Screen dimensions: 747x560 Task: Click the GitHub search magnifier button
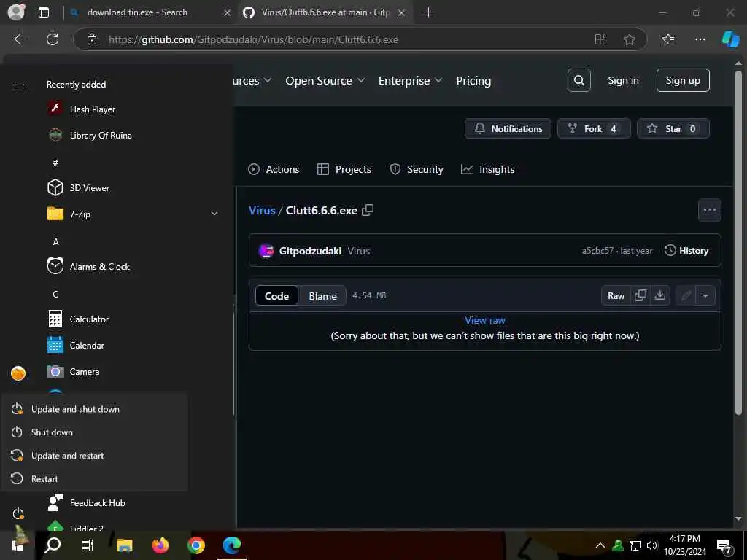pyautogui.click(x=578, y=80)
